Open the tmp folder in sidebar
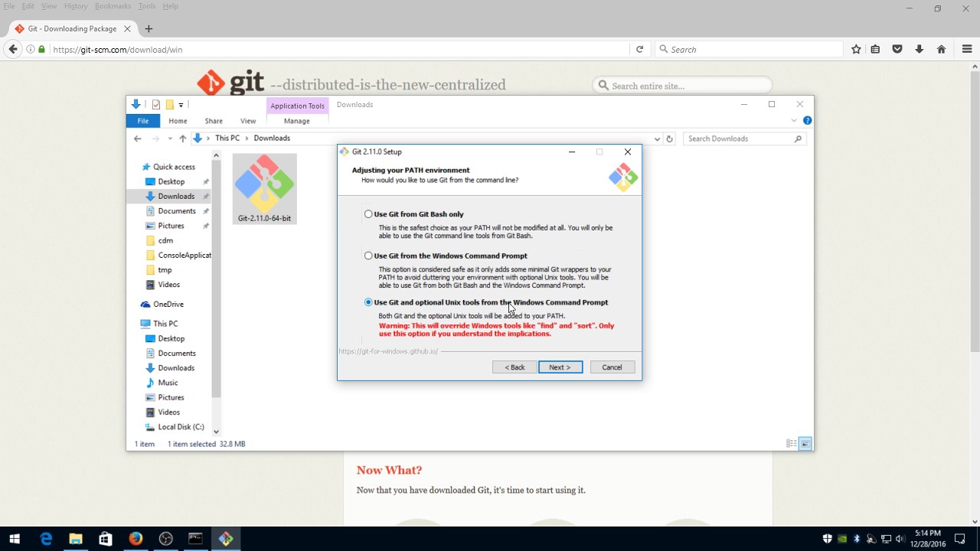The image size is (980, 551). [x=165, y=270]
